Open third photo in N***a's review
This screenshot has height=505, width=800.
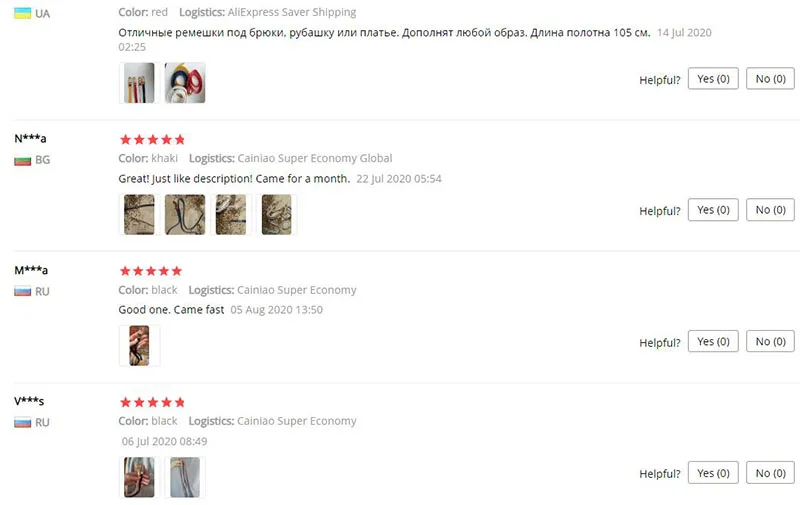point(231,214)
